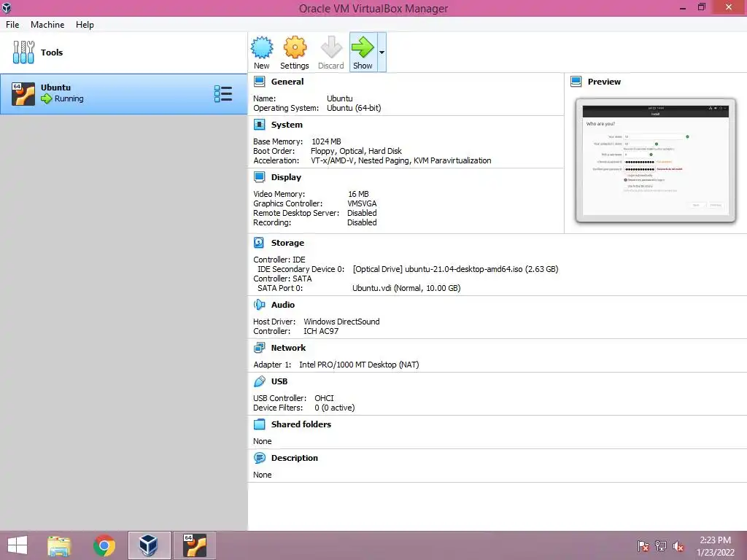This screenshot has height=560, width=747.
Task: Open the System section header link
Action: (287, 125)
